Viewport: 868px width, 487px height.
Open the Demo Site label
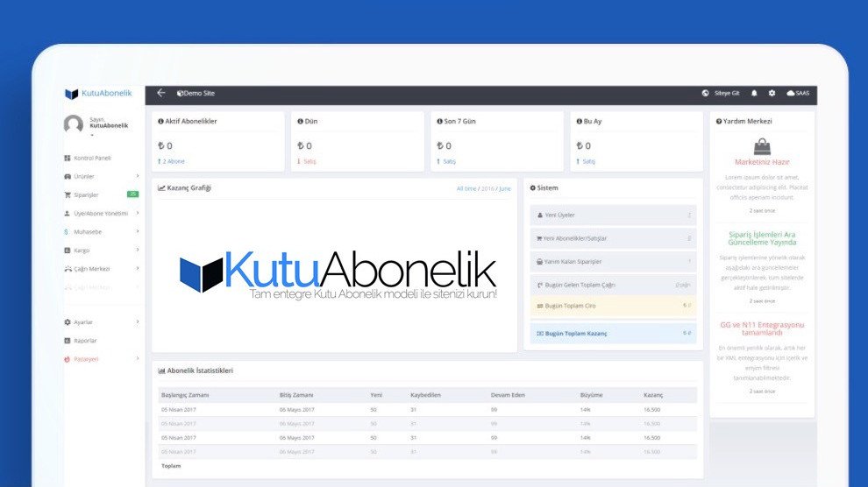pos(196,94)
